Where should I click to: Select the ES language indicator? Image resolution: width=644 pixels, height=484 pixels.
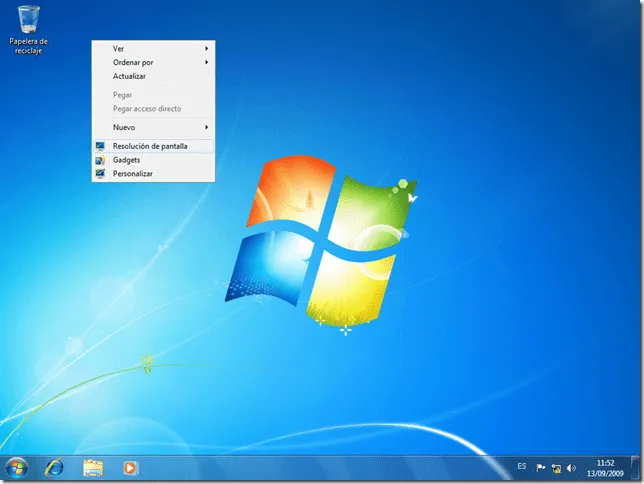pos(522,466)
